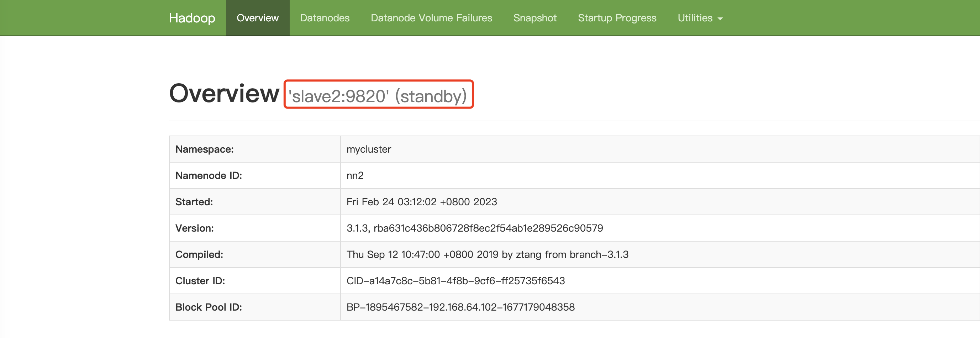Viewport: 980px width, 338px height.
Task: Click the Version: label cell
Action: pos(254,228)
